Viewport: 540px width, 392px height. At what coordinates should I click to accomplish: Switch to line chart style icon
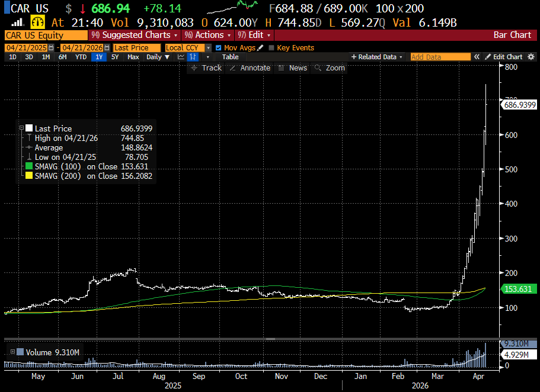(x=180, y=57)
